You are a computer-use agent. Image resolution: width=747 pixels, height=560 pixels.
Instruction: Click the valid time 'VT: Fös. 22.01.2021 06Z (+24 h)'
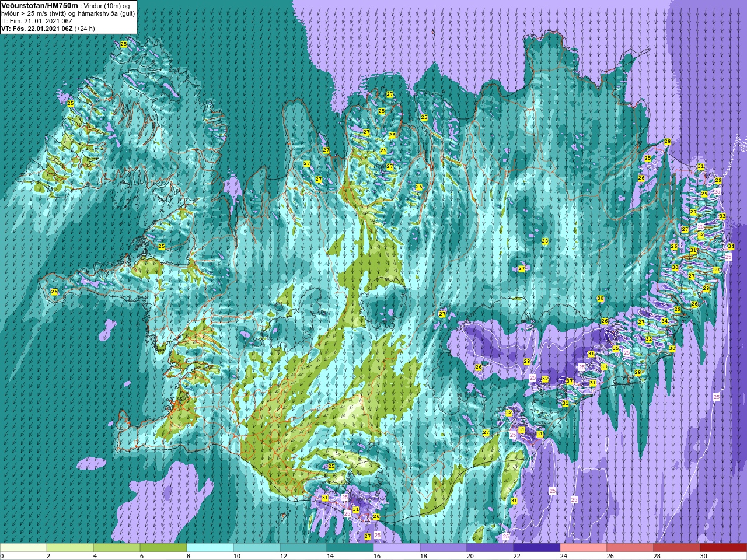48,29
